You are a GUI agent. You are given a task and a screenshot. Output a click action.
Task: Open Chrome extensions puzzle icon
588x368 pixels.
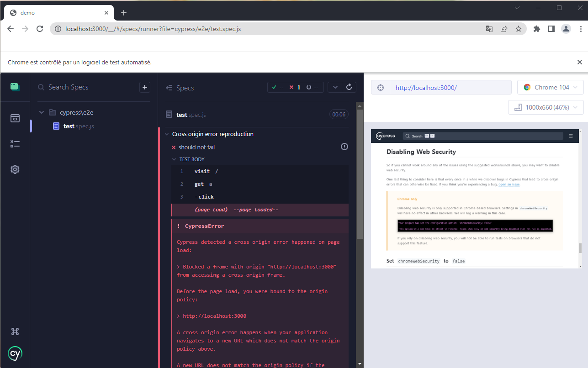pos(537,29)
